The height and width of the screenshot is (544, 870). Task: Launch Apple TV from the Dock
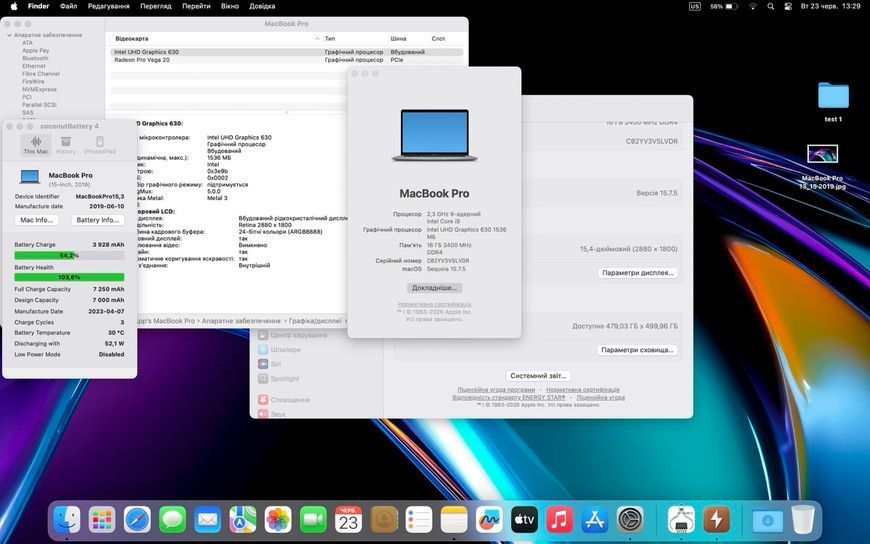coord(524,520)
